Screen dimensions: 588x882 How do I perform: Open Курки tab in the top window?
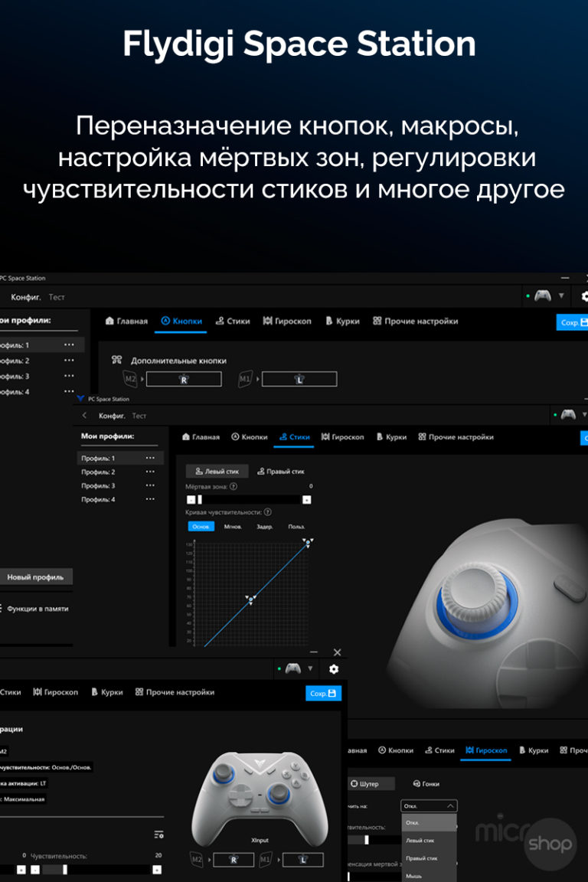[x=342, y=322]
